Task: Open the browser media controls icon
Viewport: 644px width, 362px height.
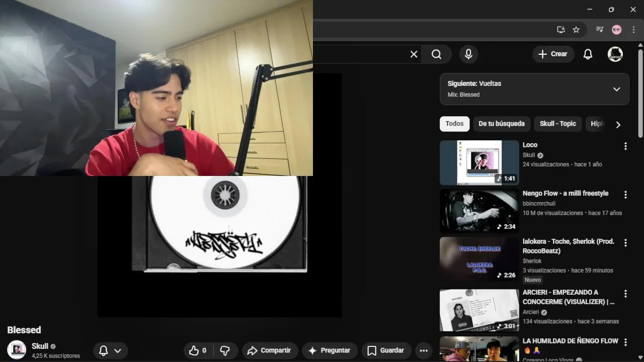Action: (x=599, y=30)
